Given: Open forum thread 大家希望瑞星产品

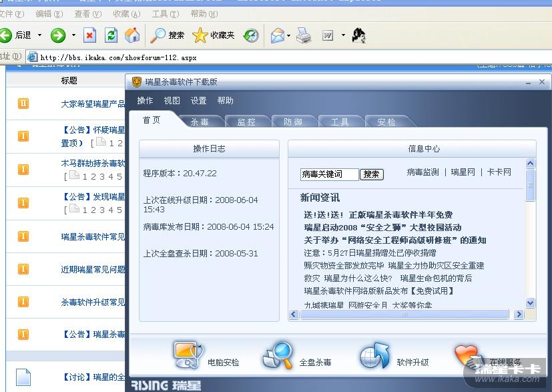Looking at the screenshot, I should coord(93,104).
